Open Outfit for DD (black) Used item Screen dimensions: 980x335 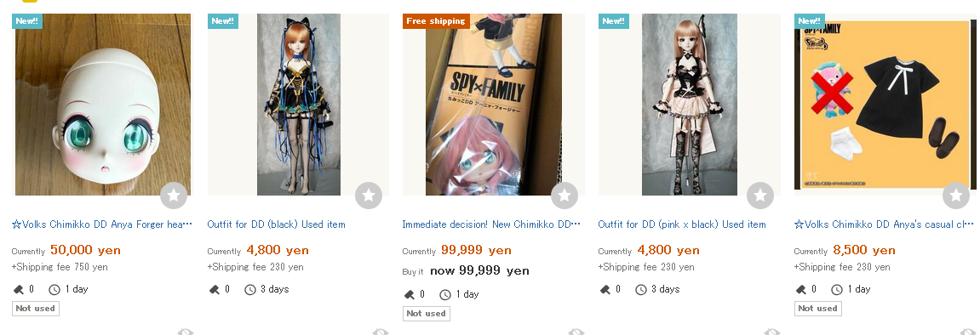(x=276, y=224)
